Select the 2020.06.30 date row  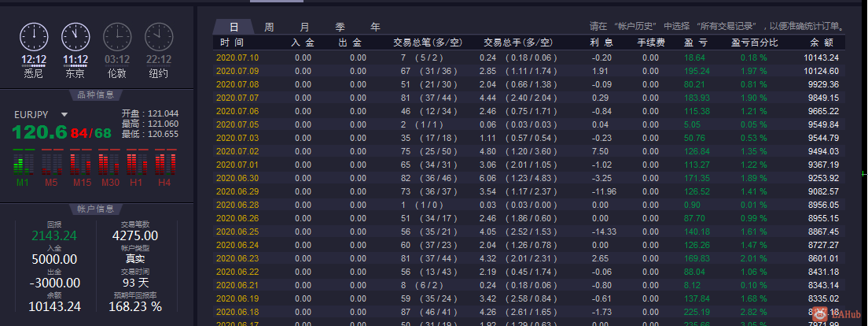point(528,178)
